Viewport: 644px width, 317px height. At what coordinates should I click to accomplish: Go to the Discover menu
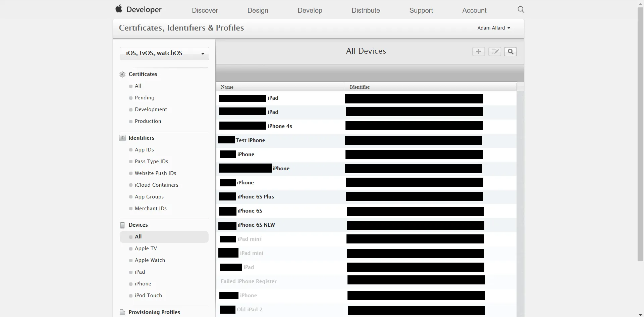(x=205, y=10)
